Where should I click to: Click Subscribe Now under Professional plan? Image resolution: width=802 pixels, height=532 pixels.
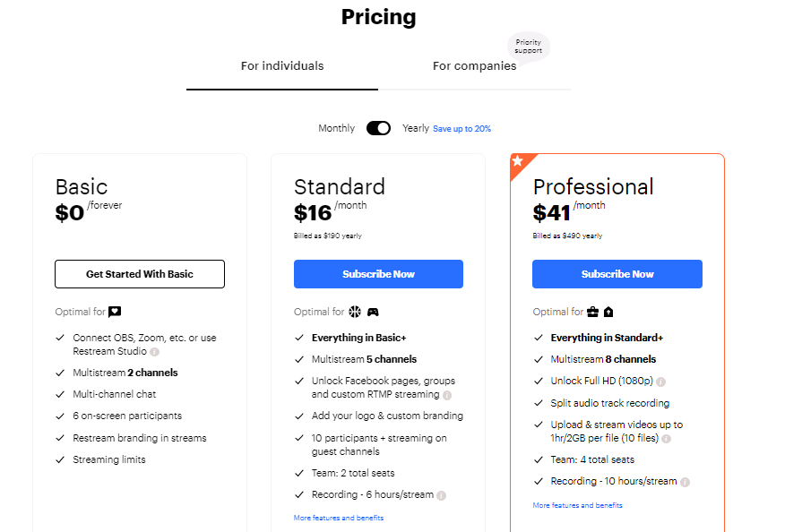[617, 274]
